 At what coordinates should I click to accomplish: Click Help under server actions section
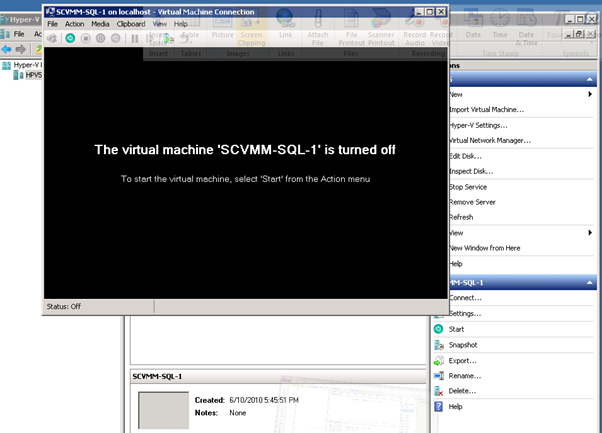point(456,264)
